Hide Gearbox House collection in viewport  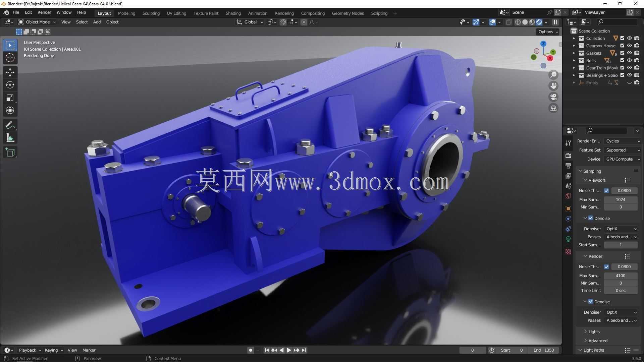tap(629, 46)
